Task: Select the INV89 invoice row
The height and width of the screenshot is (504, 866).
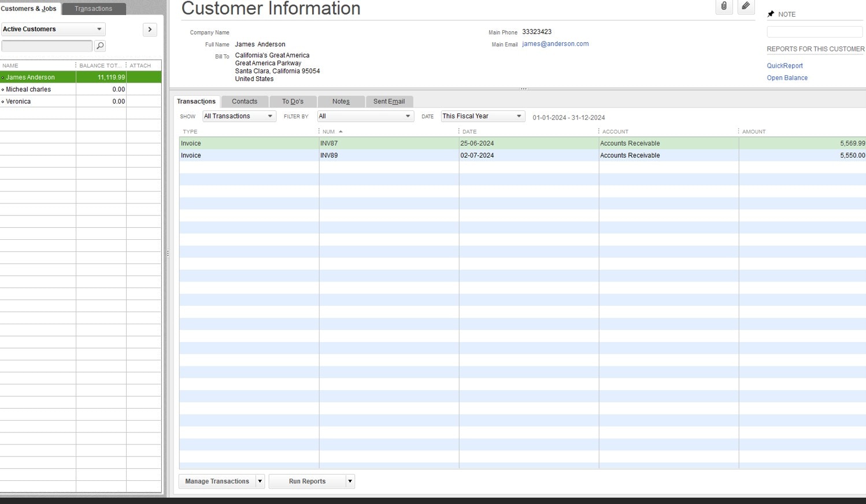Action: 523,155
